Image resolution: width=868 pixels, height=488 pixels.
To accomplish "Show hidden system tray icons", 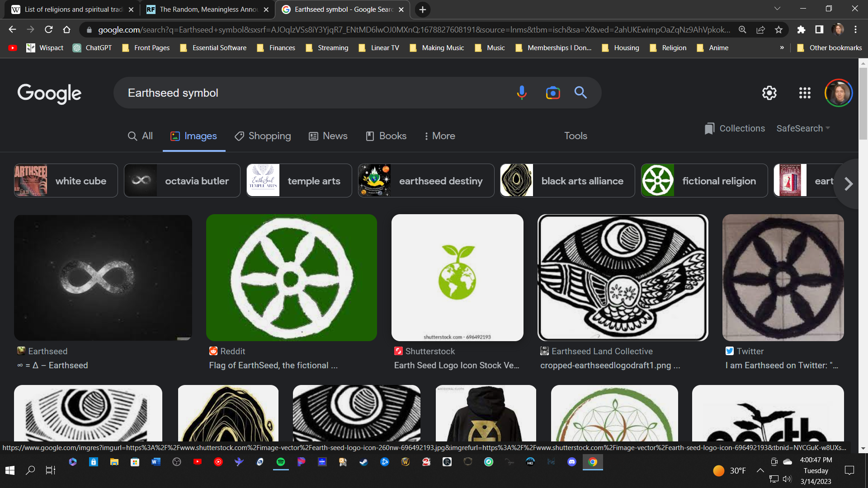I will (760, 470).
